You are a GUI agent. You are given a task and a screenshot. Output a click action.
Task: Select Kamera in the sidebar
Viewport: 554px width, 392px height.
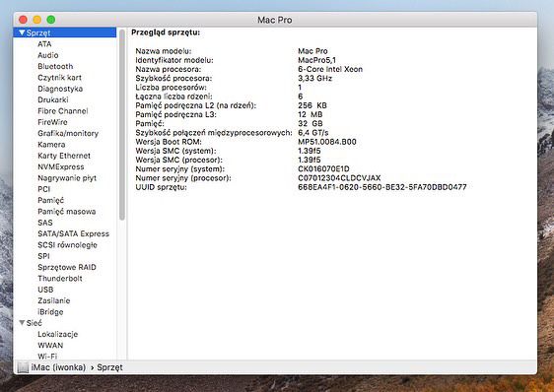[51, 145]
